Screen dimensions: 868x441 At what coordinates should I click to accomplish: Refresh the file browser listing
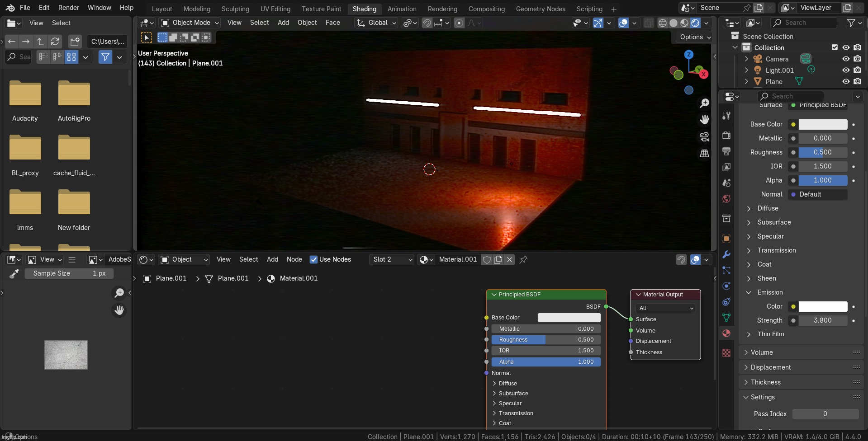pyautogui.click(x=55, y=42)
